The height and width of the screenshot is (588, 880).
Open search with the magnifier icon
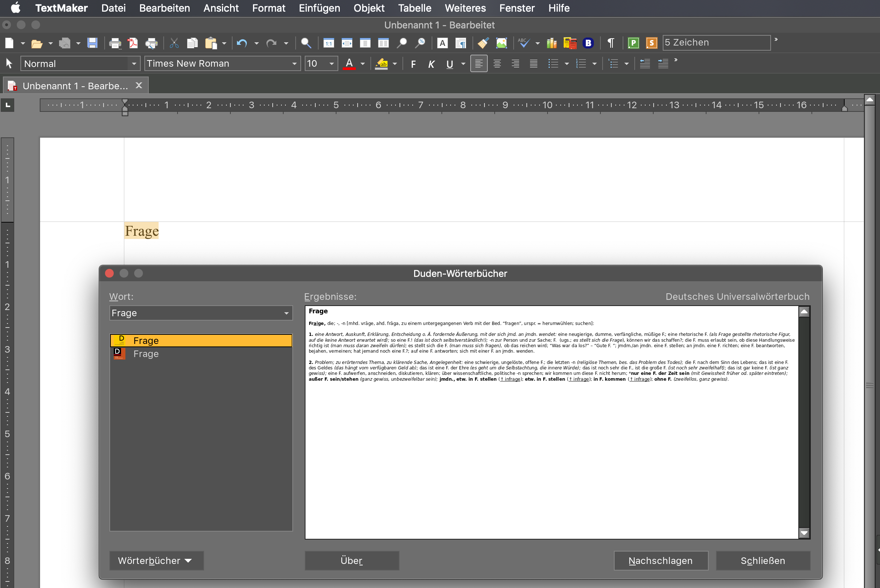point(306,43)
